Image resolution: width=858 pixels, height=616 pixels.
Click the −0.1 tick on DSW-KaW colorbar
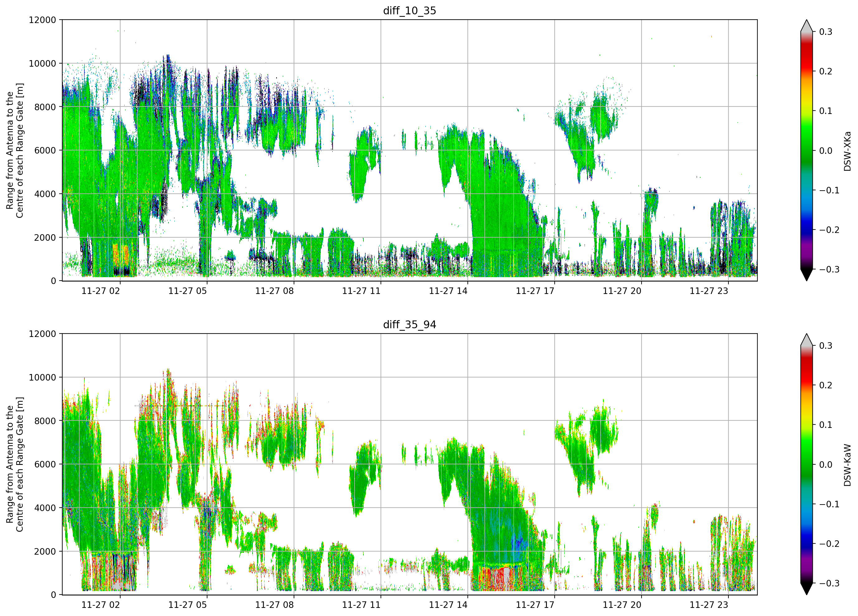(x=829, y=505)
